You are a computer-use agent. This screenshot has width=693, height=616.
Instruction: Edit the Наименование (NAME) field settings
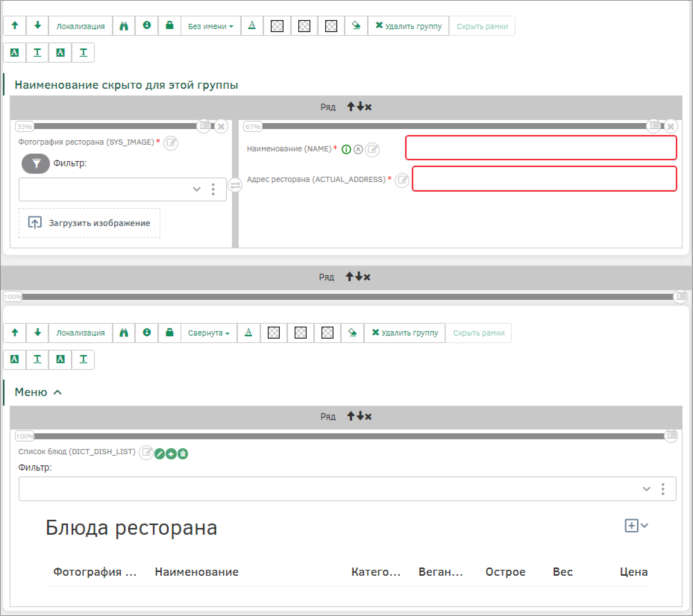[x=372, y=150]
